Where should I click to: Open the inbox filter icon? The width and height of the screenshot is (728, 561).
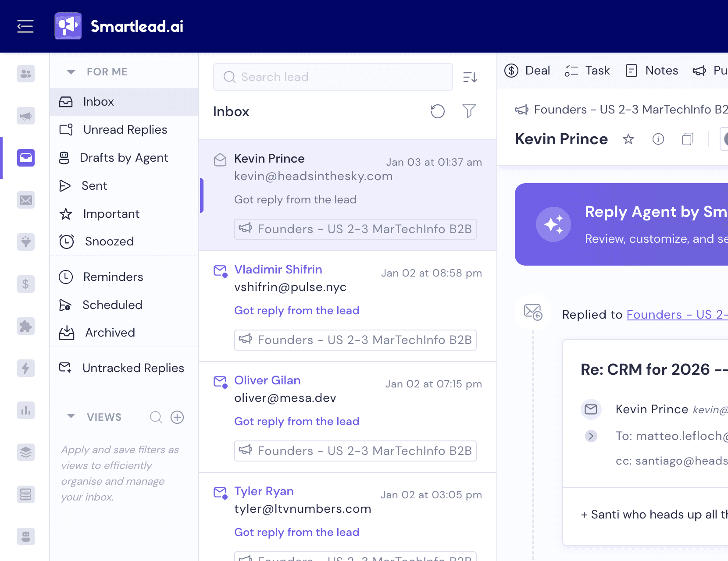click(x=469, y=111)
